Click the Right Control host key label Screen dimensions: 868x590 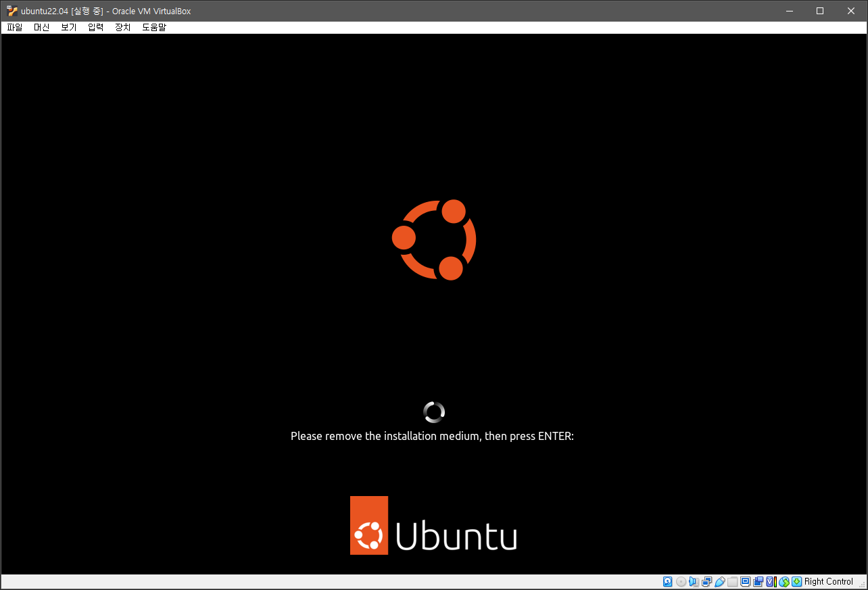(829, 581)
